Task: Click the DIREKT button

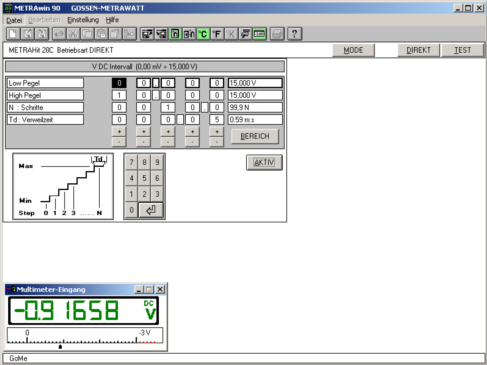Action: [418, 50]
